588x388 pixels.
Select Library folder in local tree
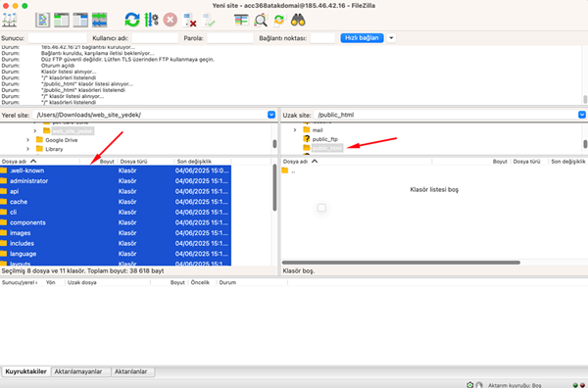[x=54, y=149]
